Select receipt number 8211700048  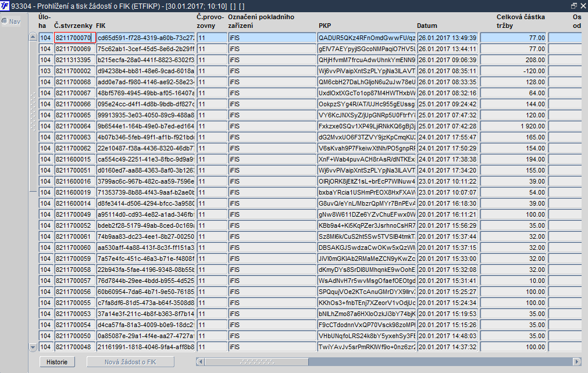coord(75,347)
